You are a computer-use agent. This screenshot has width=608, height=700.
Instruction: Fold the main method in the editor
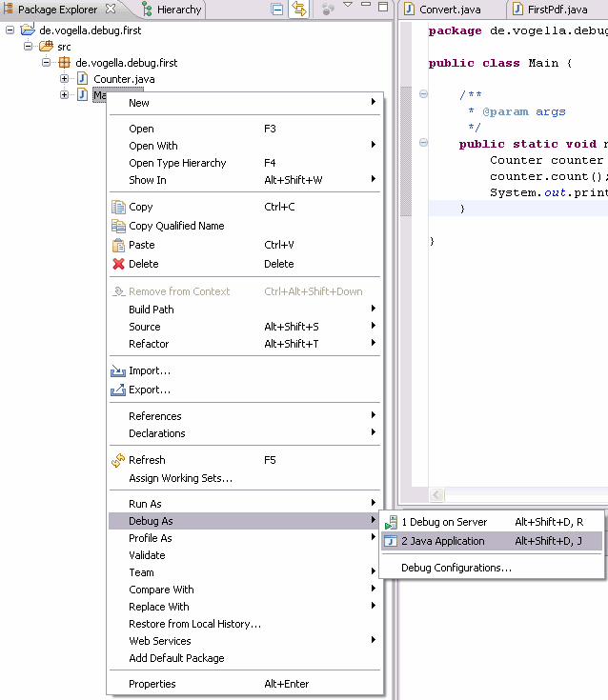pos(423,143)
